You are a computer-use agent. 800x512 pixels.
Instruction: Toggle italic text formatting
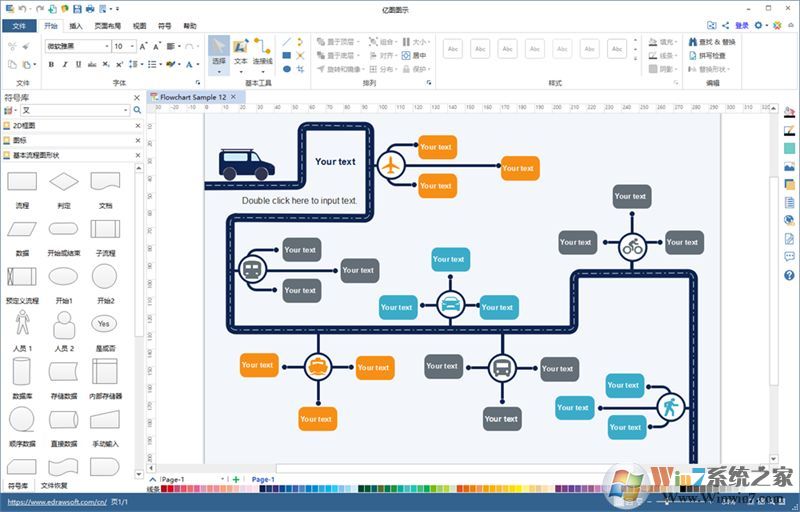pos(64,65)
